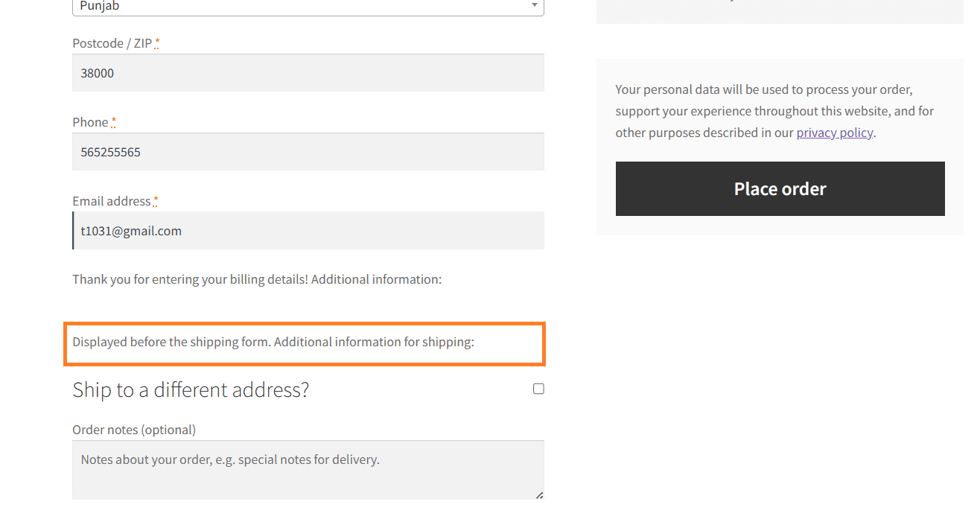
Task: Click the Phone field label
Action: [90, 122]
